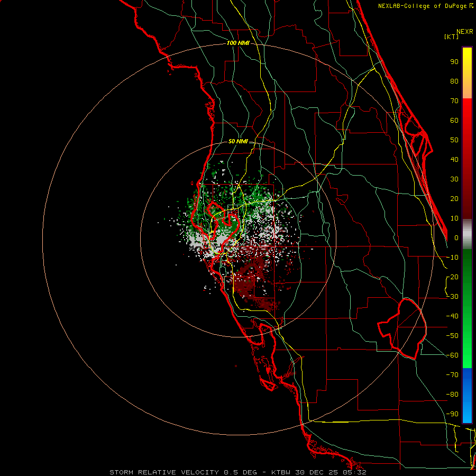This screenshot has width=476, height=476.
Task: Pick the -80 scale label
Action: pos(453,395)
